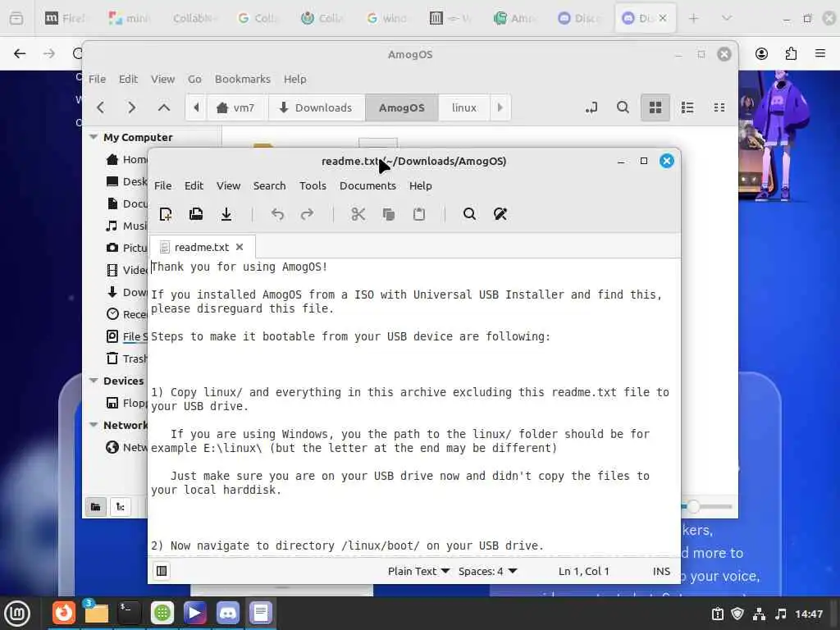Viewport: 840px width, 630px height.
Task: Open browser hamburger menu
Action: pos(820,53)
